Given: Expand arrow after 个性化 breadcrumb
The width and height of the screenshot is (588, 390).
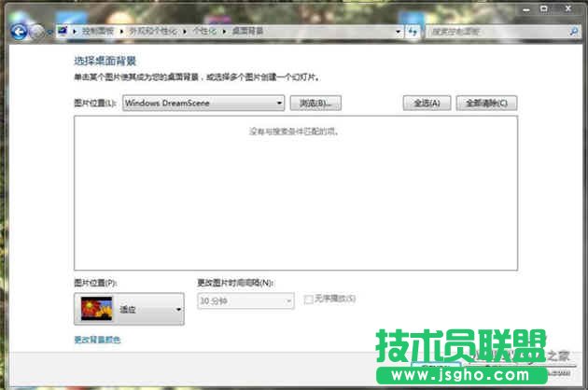Looking at the screenshot, I should pos(224,32).
